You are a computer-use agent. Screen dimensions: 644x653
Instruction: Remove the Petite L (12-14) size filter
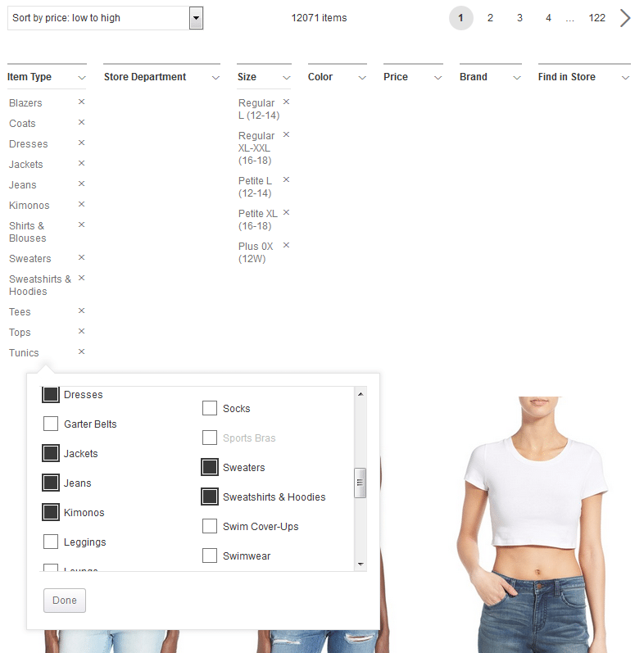point(286,180)
